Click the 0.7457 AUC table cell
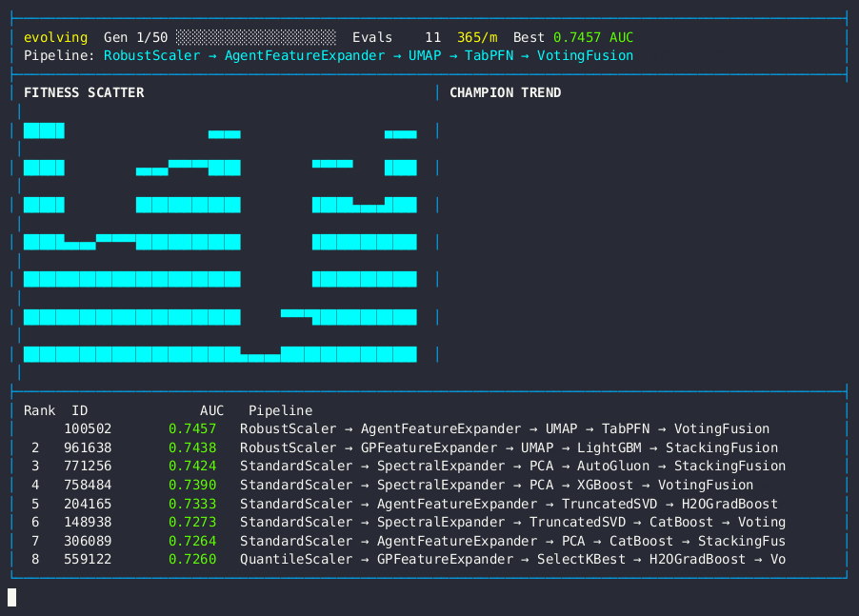 (x=192, y=428)
